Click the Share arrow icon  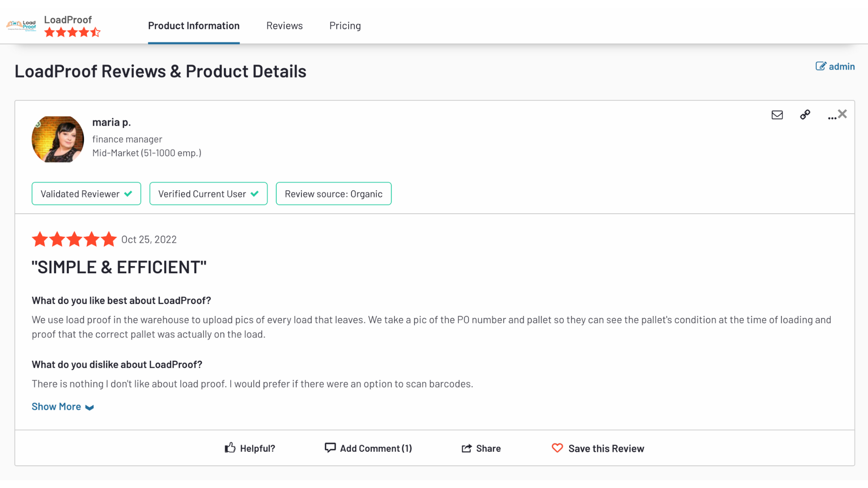pos(467,448)
